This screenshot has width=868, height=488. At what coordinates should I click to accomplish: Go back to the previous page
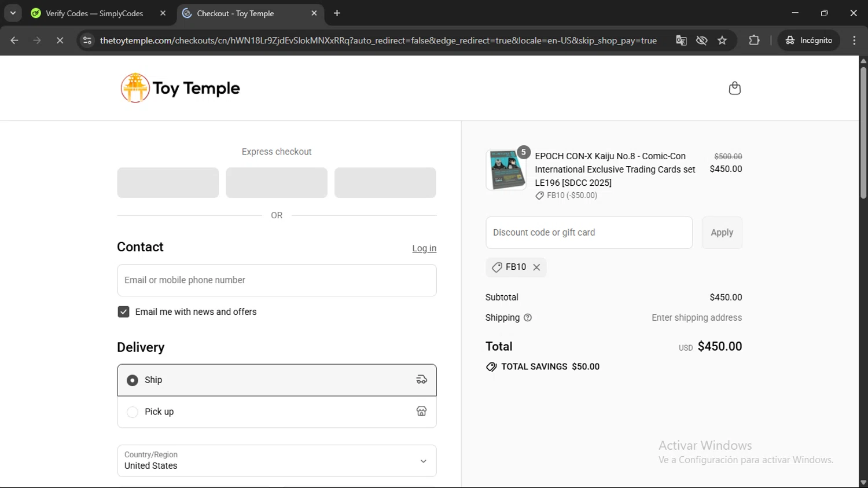coord(14,41)
